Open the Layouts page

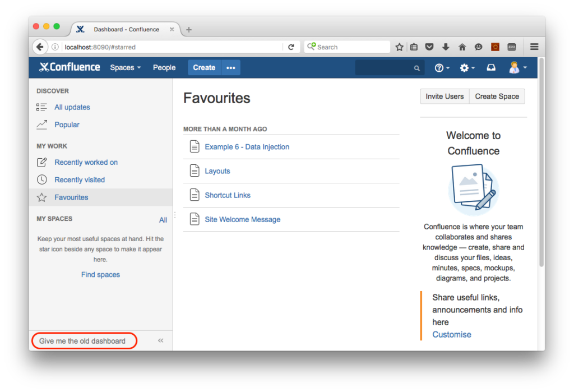[217, 171]
